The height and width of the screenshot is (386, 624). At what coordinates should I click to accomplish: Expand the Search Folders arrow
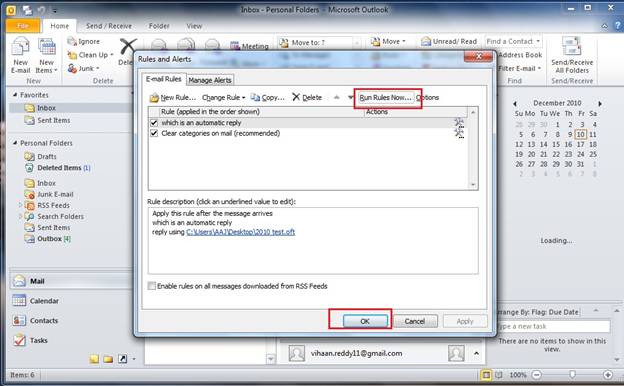[20, 216]
